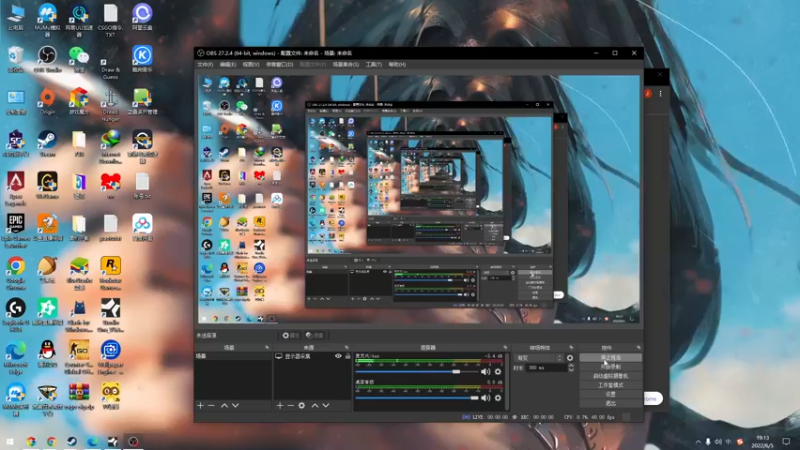Toggle the lock on 显示器采集 source
800x450 pixels.
(347, 356)
